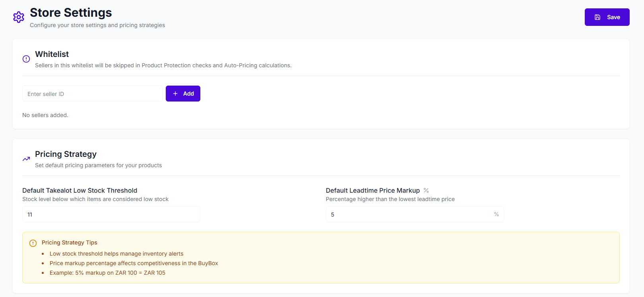This screenshot has height=297, width=644.
Task: Click the Whitelist info circle icon
Action: (x=26, y=59)
